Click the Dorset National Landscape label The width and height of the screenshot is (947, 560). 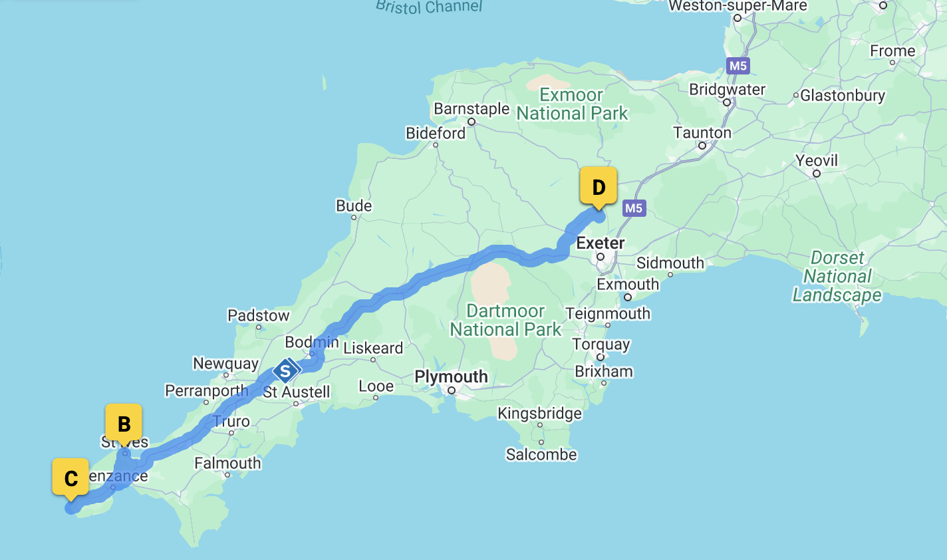pos(837,276)
